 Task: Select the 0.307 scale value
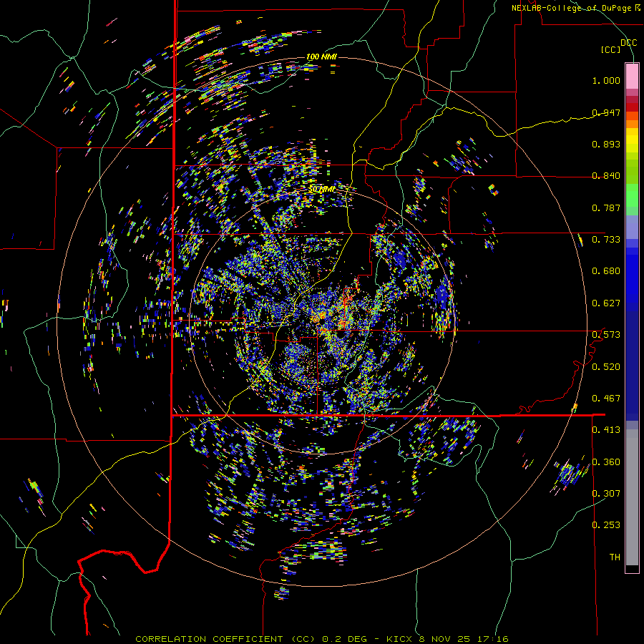coord(606,493)
